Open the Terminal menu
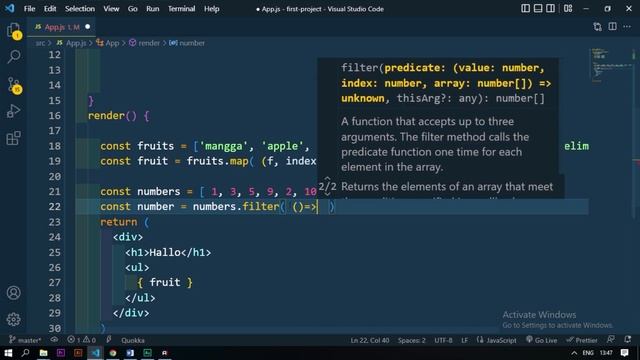The image size is (640, 360). (181, 9)
